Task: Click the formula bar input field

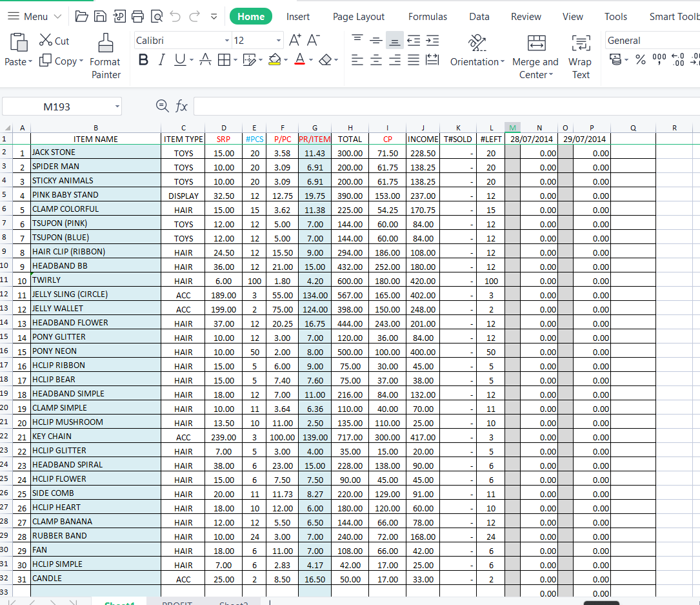Action: point(446,107)
